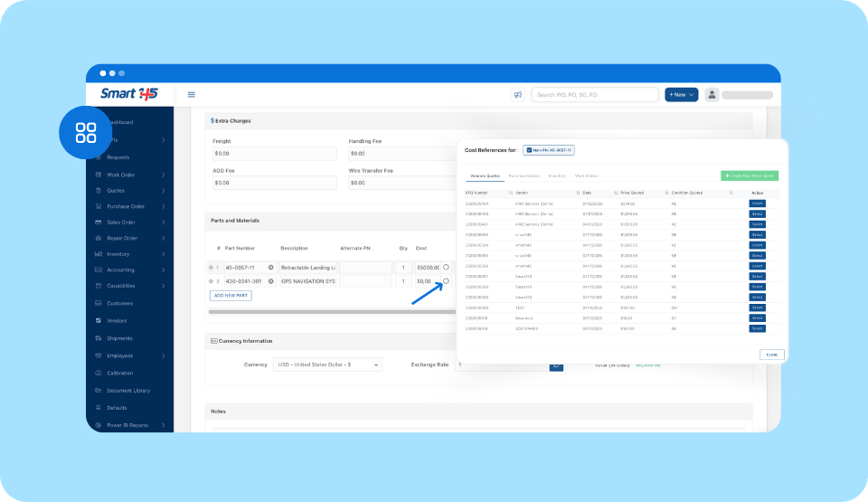Open Defaults via its sidebar icon
Image resolution: width=868 pixels, height=502 pixels.
click(x=99, y=408)
